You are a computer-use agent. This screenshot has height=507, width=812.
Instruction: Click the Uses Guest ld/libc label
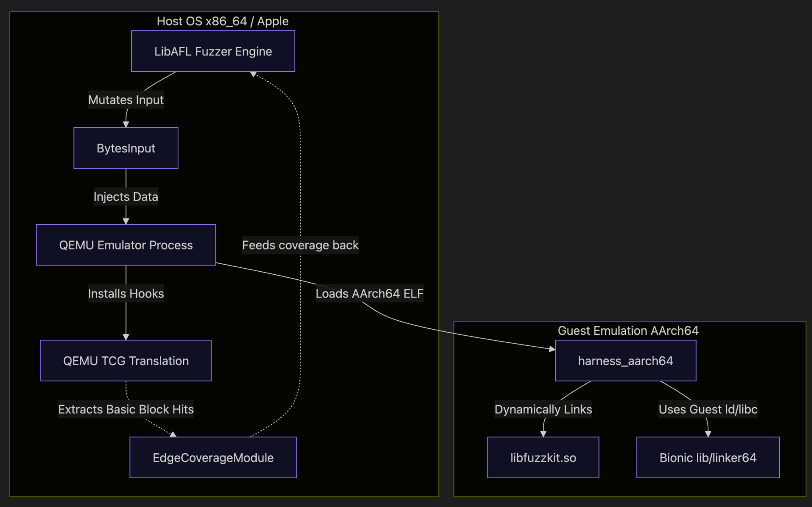(x=708, y=409)
